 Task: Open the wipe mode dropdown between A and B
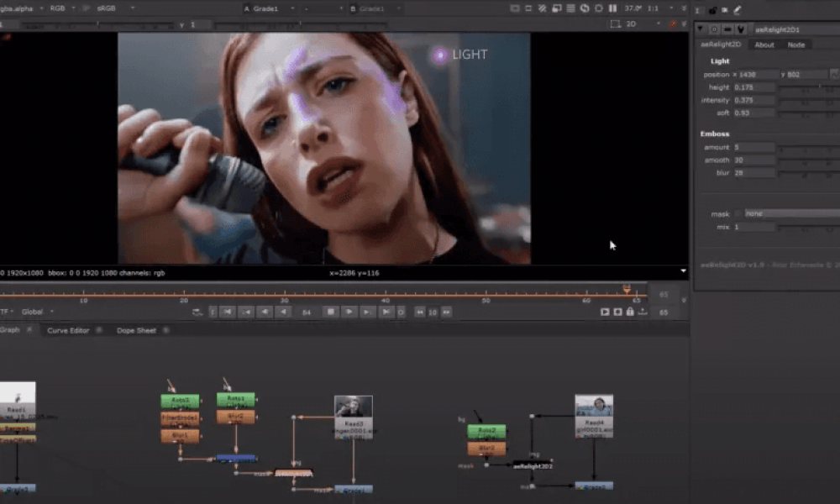(x=323, y=8)
